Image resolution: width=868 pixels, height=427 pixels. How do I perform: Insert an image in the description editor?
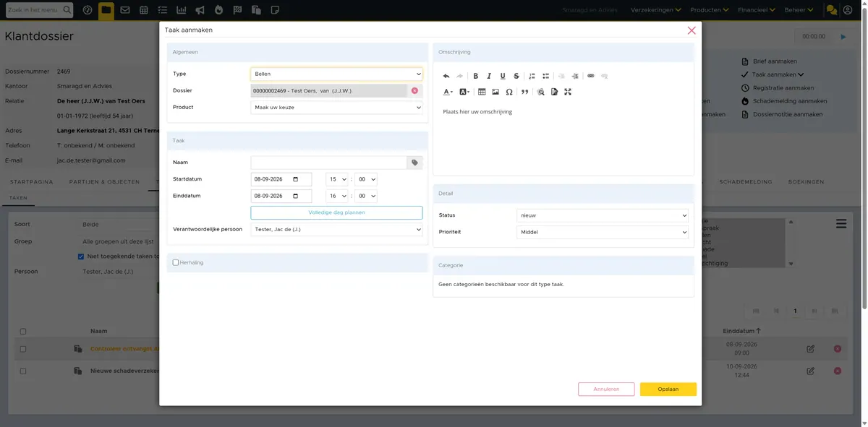495,92
